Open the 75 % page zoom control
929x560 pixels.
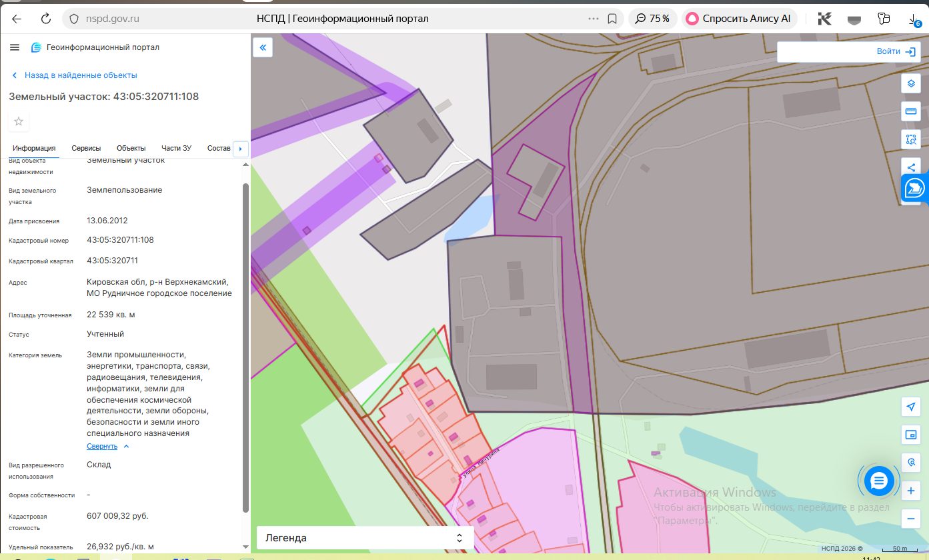coord(653,19)
